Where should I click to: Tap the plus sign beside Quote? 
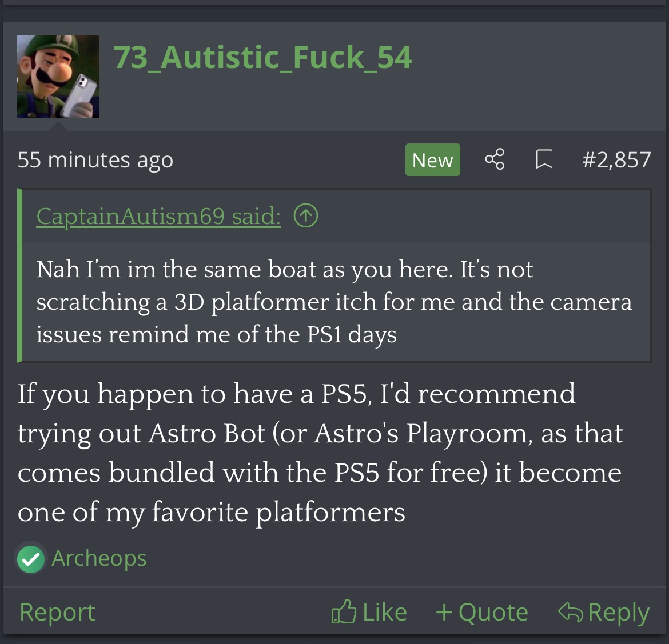pyautogui.click(x=444, y=612)
